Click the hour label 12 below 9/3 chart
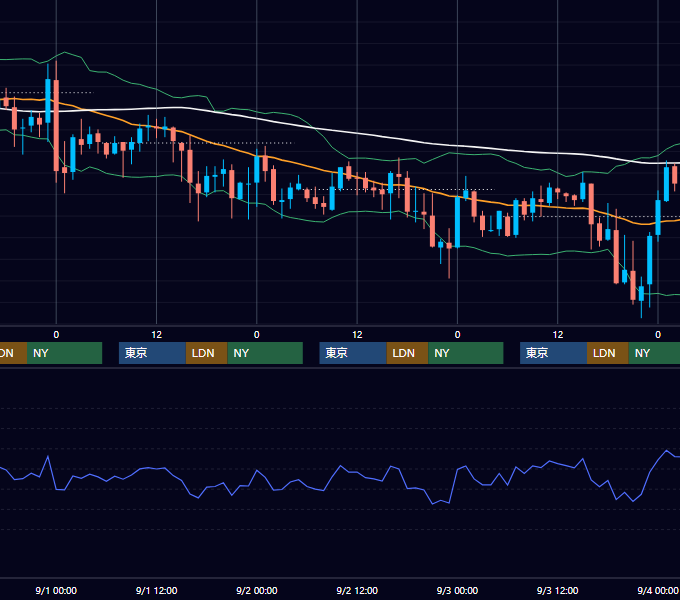The width and height of the screenshot is (680, 600). 558,335
